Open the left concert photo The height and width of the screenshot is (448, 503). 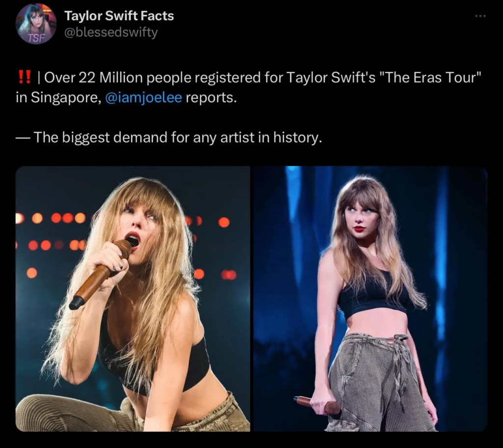click(133, 299)
